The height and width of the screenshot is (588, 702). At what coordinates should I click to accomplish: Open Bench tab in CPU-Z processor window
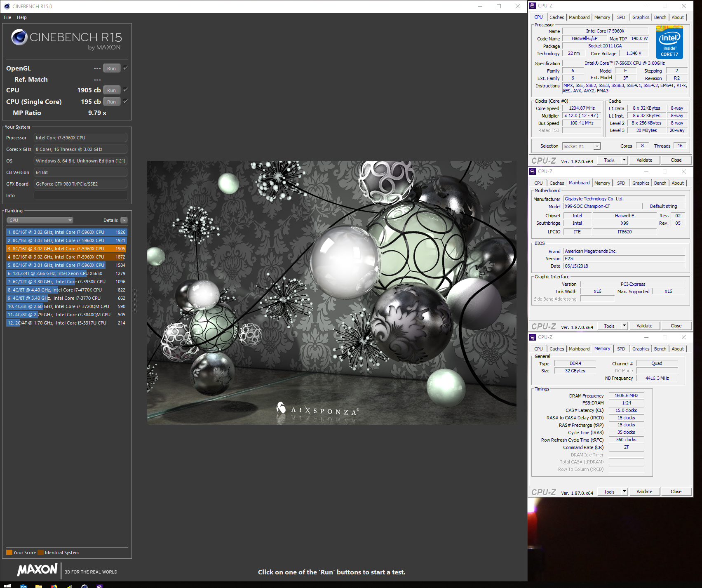(x=660, y=17)
